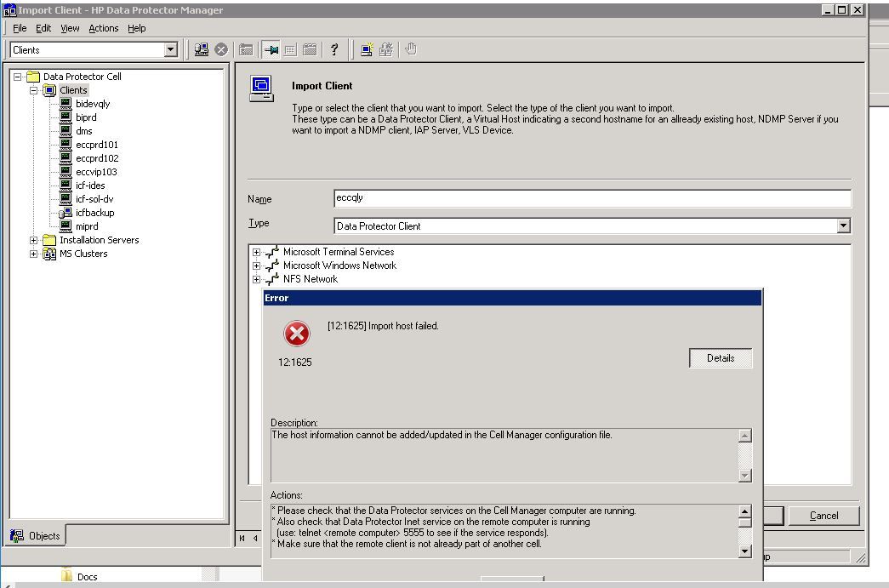Image resolution: width=889 pixels, height=588 pixels.
Task: Click the Actions box scroll down arrow
Action: [x=745, y=551]
